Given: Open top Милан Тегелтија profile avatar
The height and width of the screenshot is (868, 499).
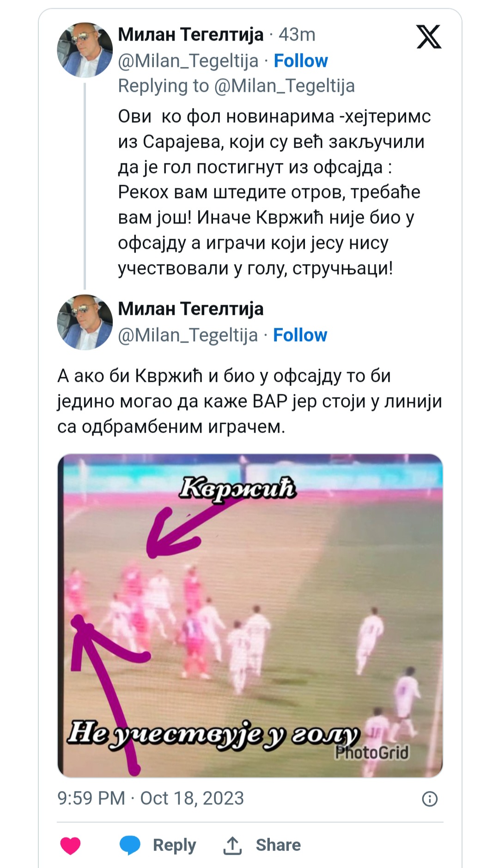Looking at the screenshot, I should click(85, 49).
